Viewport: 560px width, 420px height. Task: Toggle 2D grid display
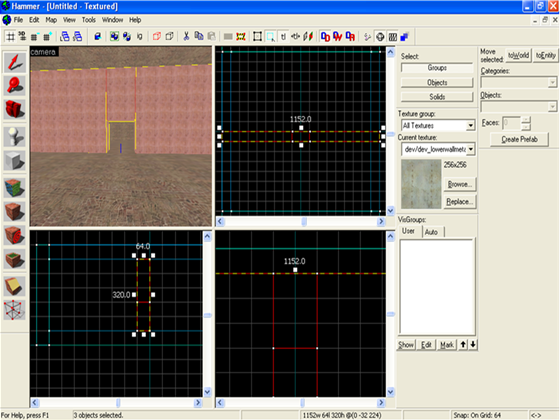(11, 36)
